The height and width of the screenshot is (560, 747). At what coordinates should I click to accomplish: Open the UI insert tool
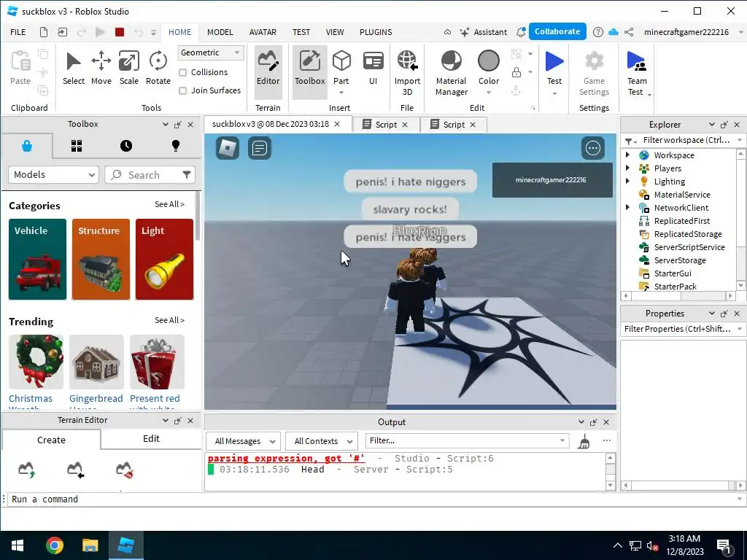[x=373, y=68]
